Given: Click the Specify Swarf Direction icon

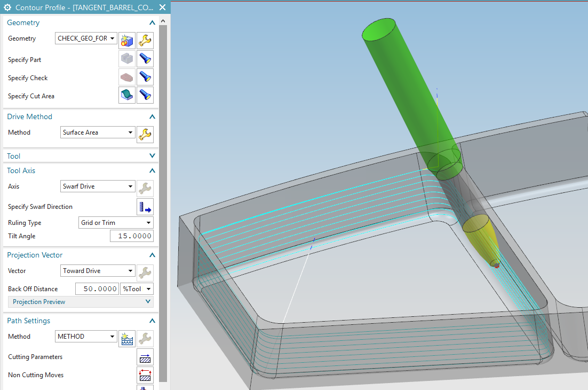Looking at the screenshot, I should 145,207.
